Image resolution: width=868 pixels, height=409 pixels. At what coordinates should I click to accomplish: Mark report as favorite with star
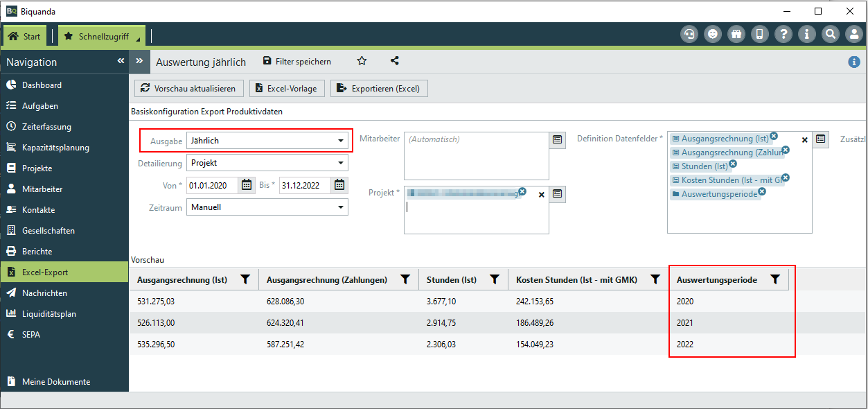pyautogui.click(x=362, y=61)
